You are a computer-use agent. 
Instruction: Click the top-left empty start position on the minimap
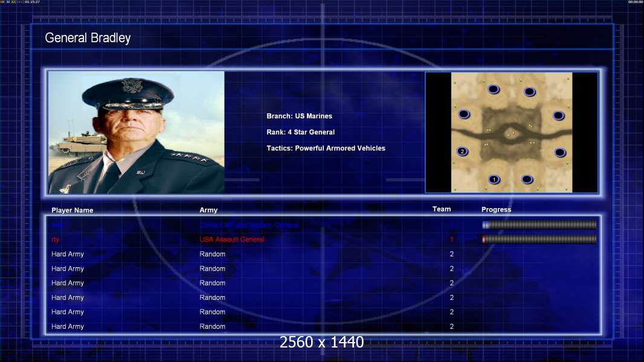click(x=493, y=89)
